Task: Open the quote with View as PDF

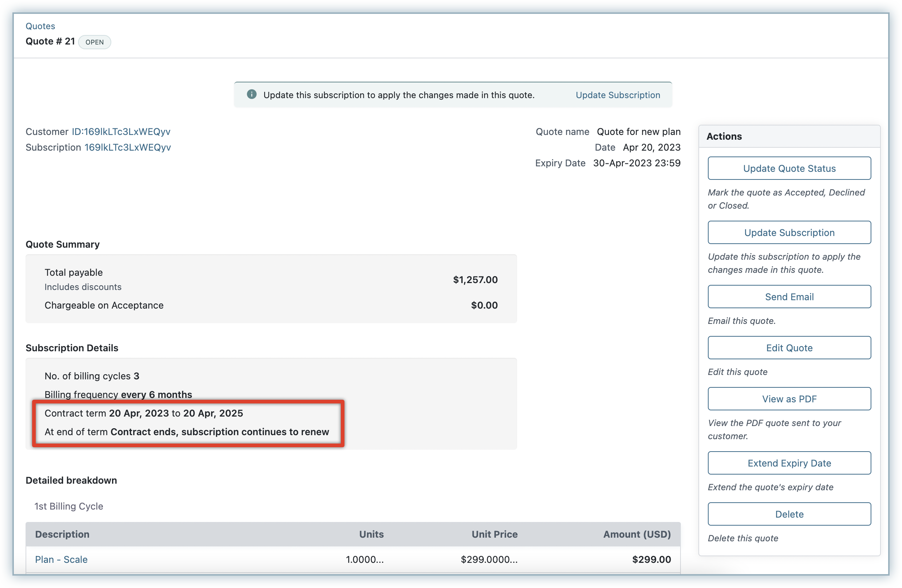Action: point(789,399)
